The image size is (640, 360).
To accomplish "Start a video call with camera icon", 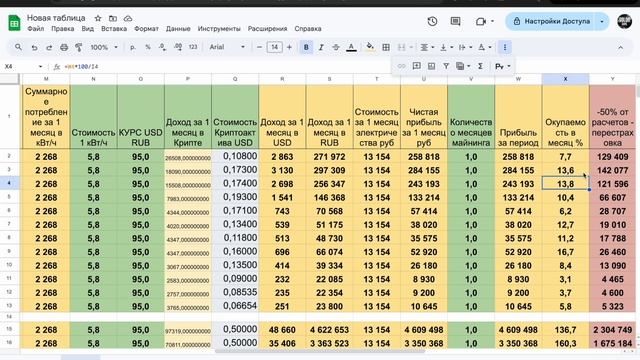I will pyautogui.click(x=481, y=21).
